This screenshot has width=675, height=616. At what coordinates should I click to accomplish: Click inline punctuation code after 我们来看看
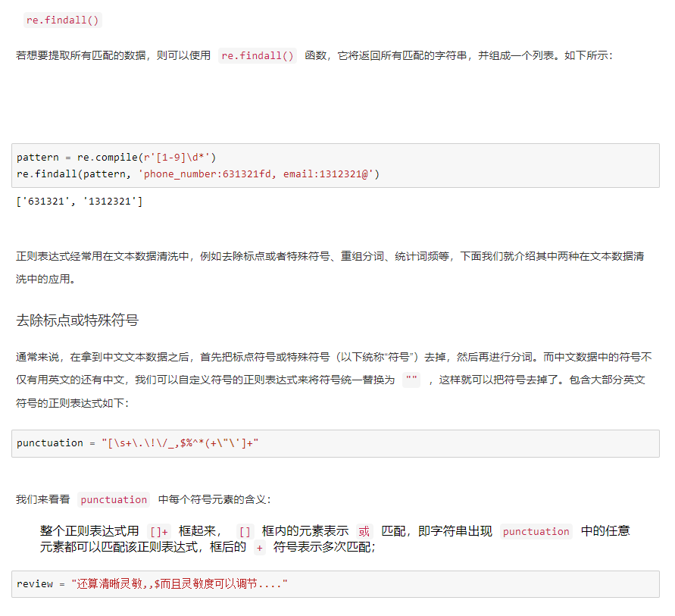pos(114,500)
